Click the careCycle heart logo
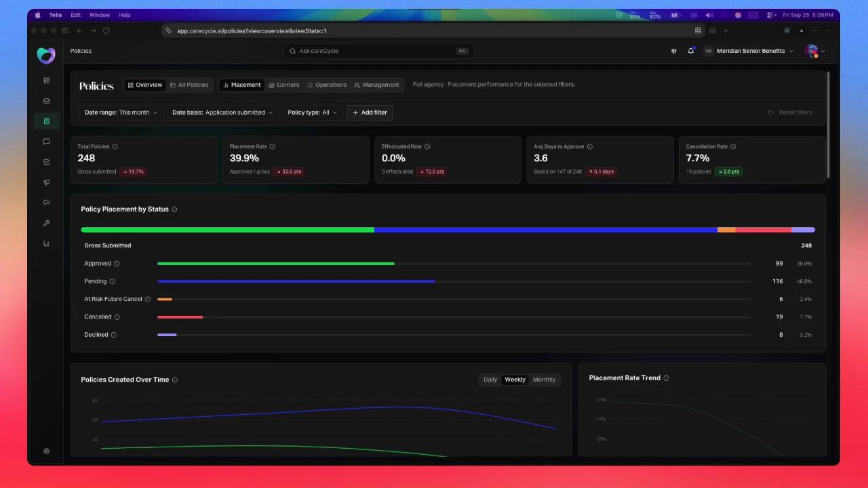This screenshot has height=488, width=868. coord(46,55)
